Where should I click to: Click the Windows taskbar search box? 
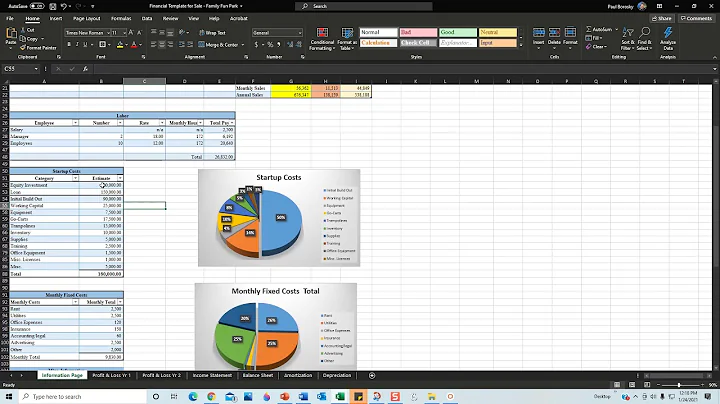[x=83, y=397]
